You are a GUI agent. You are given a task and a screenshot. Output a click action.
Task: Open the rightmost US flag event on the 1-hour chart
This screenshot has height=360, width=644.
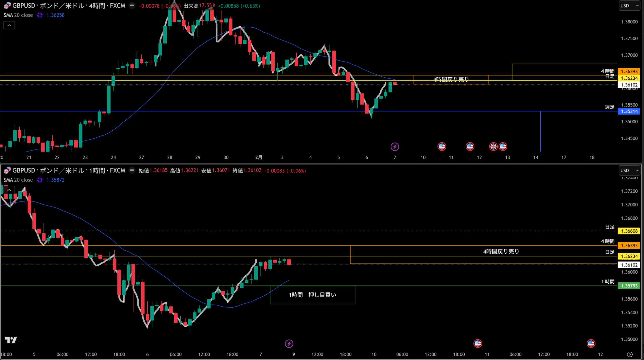tap(591, 343)
